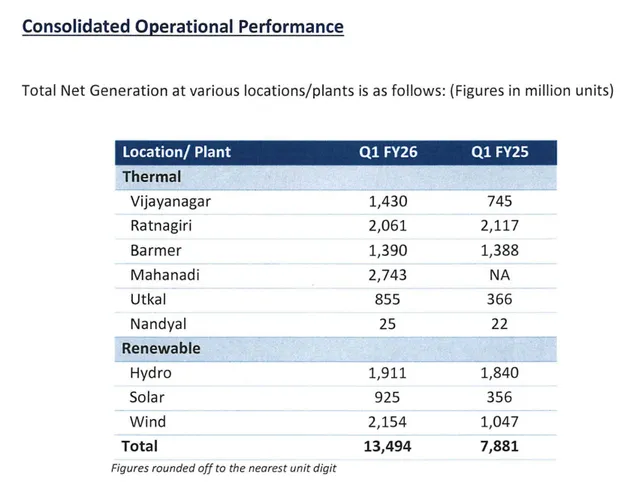Select the total Q1 FY25 figure 7,881
Image resolution: width=630 pixels, height=489 pixels.
[x=500, y=446]
